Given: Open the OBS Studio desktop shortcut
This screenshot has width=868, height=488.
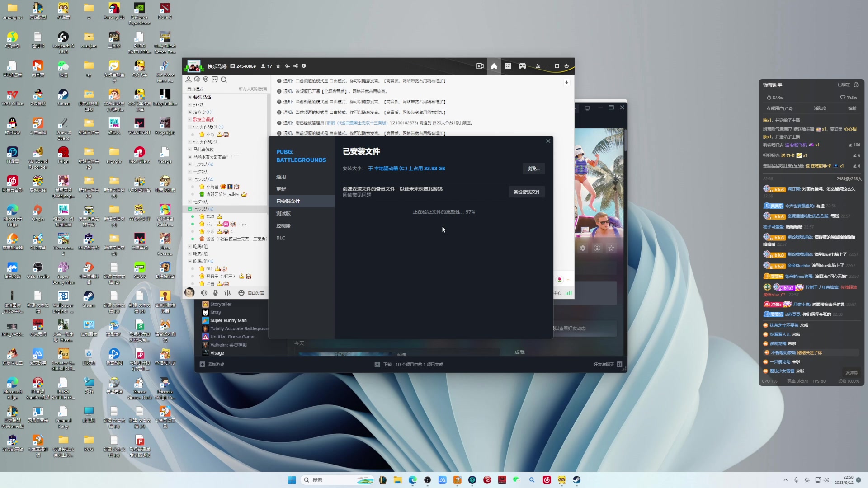Looking at the screenshot, I should point(38,270).
